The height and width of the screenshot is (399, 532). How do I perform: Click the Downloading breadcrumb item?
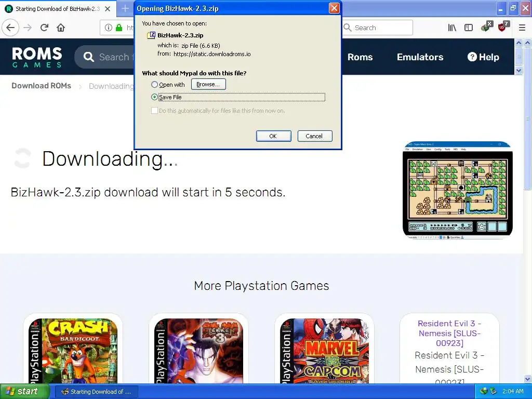tap(111, 86)
